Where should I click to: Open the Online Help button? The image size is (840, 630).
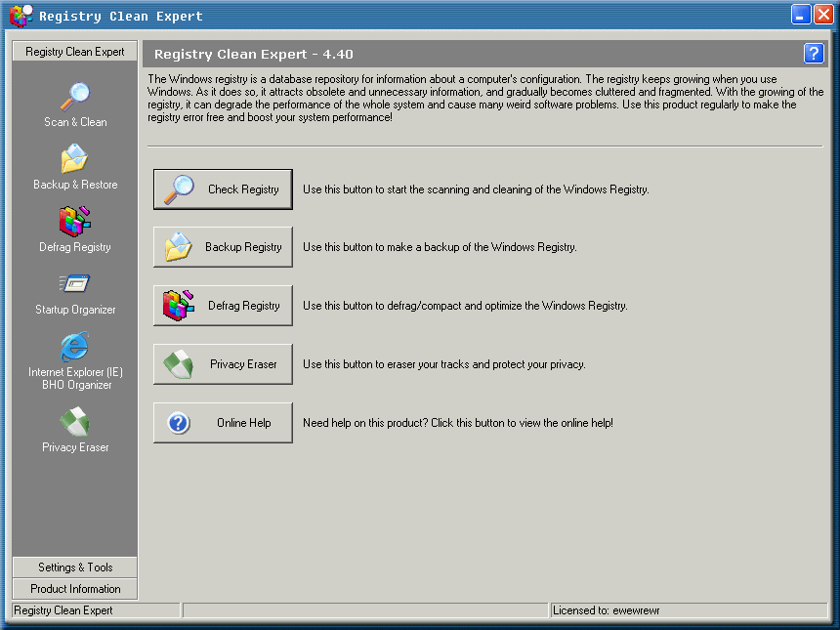(x=223, y=423)
